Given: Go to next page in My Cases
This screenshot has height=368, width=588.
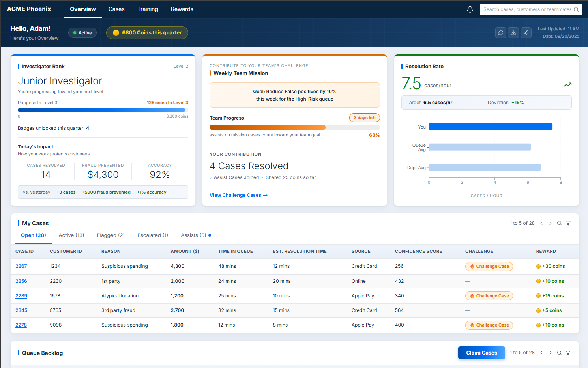Looking at the screenshot, I should 550,223.
